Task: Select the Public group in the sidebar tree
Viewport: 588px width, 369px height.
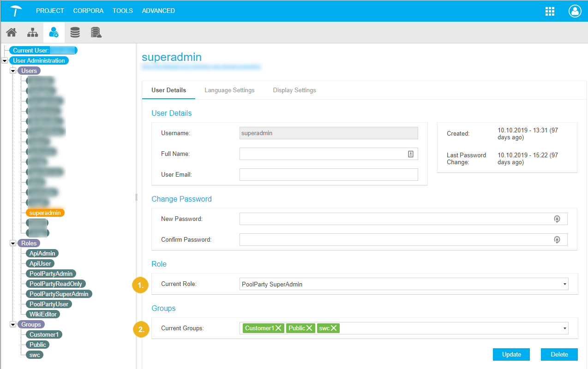Action: [37, 345]
